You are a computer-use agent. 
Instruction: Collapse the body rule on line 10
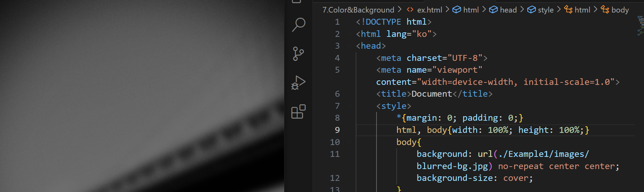coord(349,142)
